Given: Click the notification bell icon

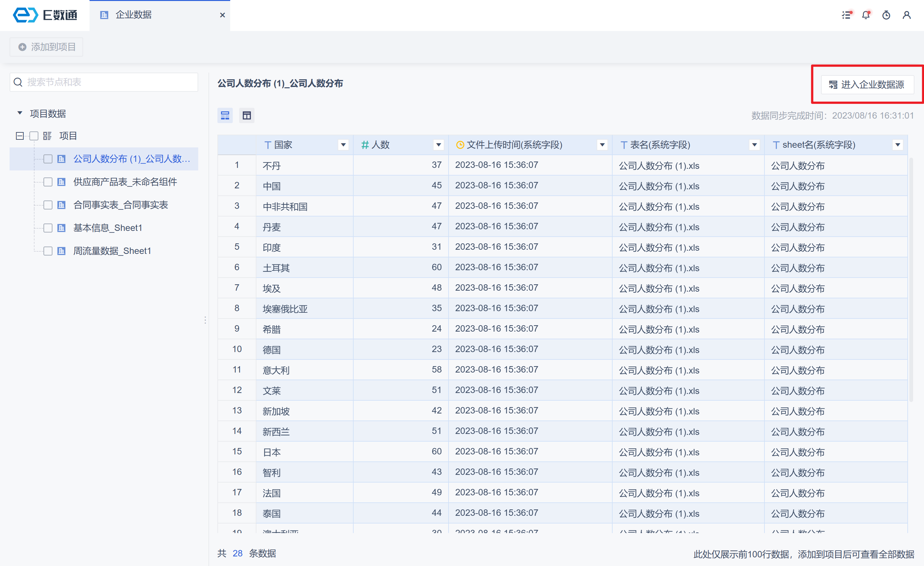Looking at the screenshot, I should pyautogui.click(x=866, y=15).
